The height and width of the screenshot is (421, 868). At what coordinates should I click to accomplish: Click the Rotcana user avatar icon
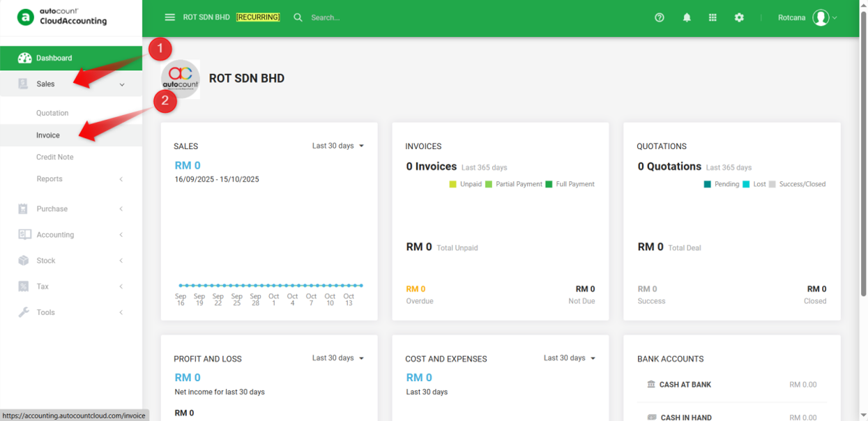click(821, 17)
